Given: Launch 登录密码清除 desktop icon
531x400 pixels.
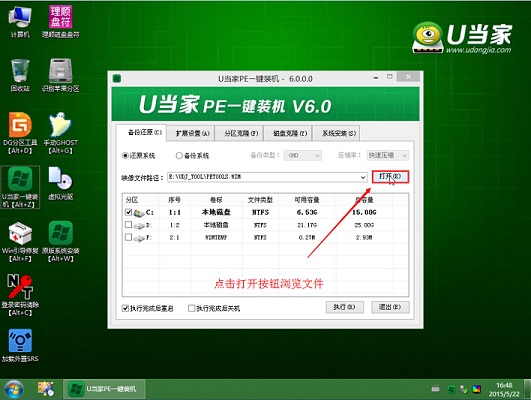Looking at the screenshot, I should point(20,295).
